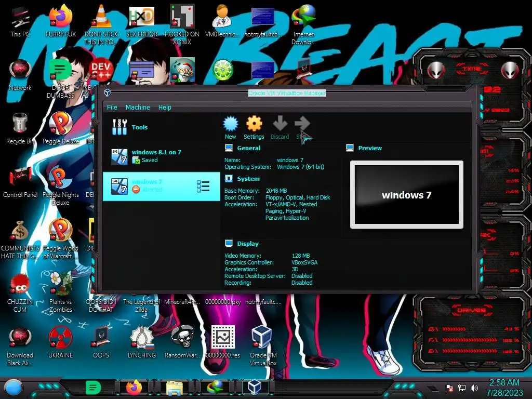The image size is (532, 399).
Task: Click the VirtualBox taskbar button
Action: pyautogui.click(x=255, y=387)
